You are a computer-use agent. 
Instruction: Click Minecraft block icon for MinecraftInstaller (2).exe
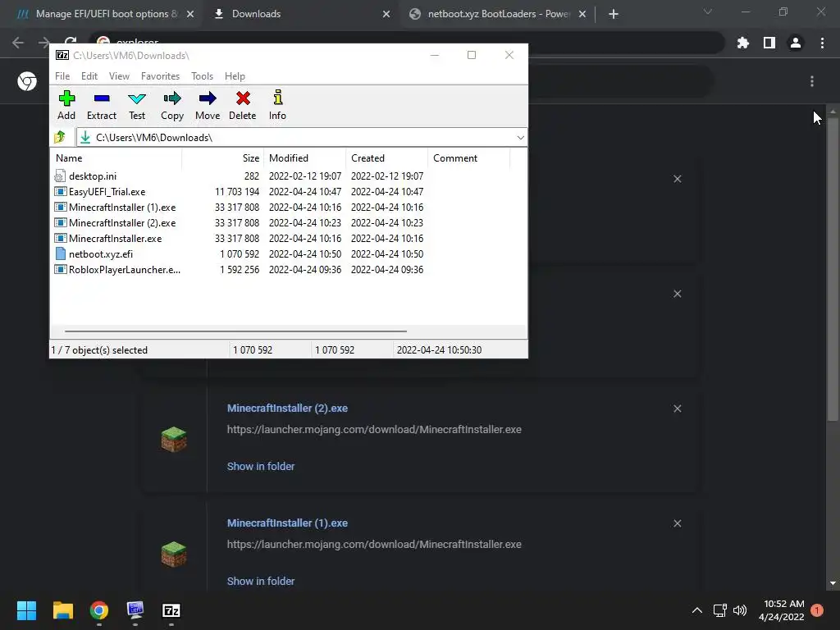174,440
